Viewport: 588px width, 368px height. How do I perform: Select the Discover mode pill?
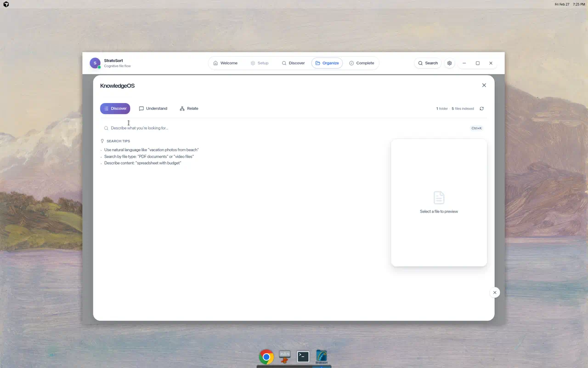(x=115, y=108)
